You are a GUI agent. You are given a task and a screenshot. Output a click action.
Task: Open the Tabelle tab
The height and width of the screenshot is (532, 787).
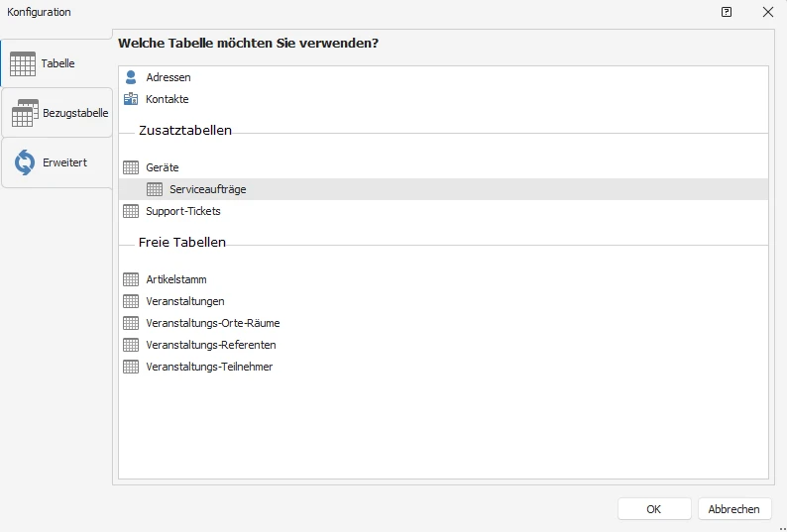56,63
